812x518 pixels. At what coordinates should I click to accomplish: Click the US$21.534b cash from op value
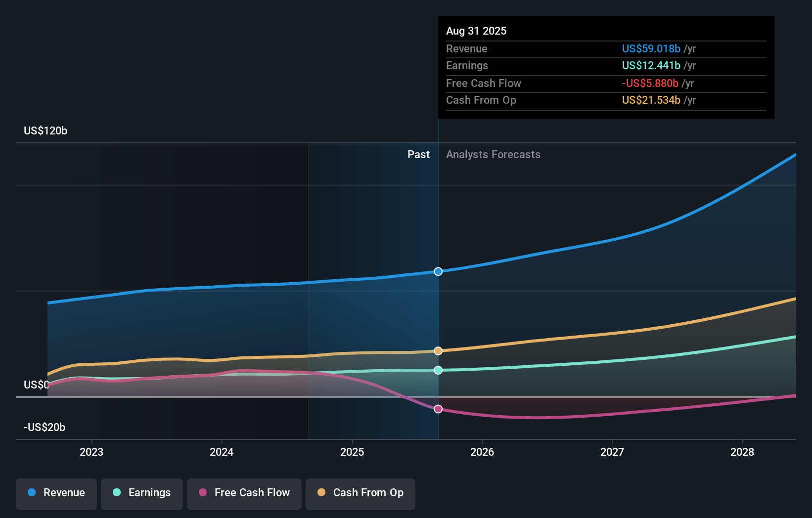tap(651, 100)
